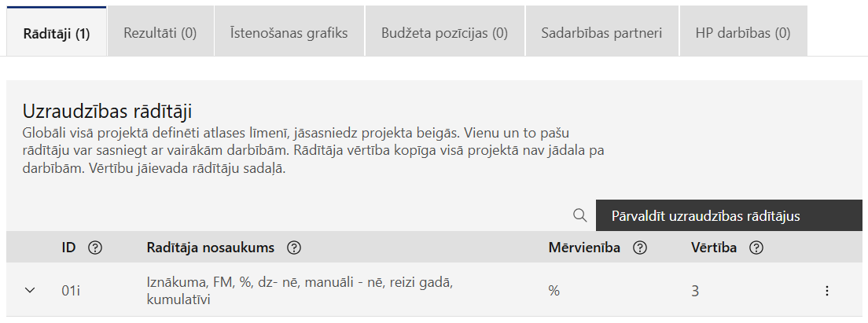
Task: Show help for Radītāja nosaukums column
Action: tap(294, 248)
